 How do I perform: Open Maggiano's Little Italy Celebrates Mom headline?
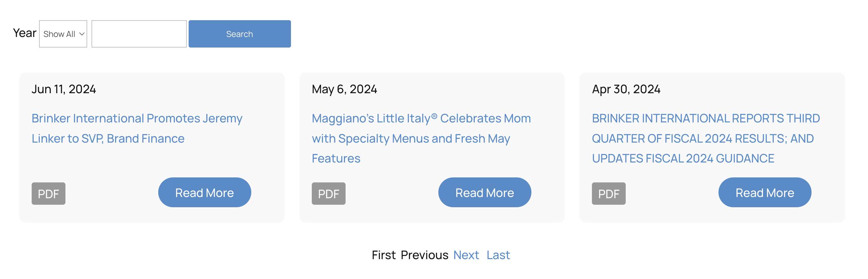point(421,138)
